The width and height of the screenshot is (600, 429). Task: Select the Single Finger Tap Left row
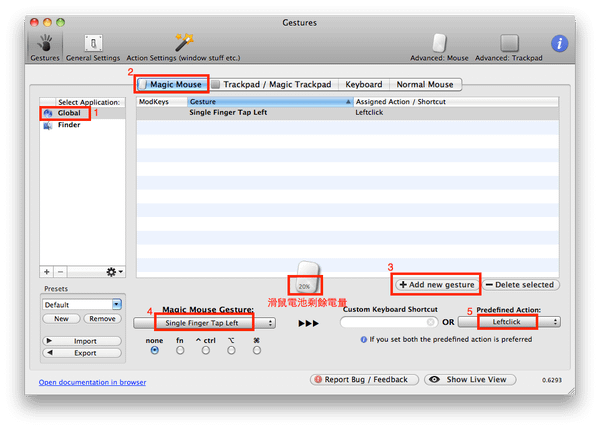coord(347,113)
